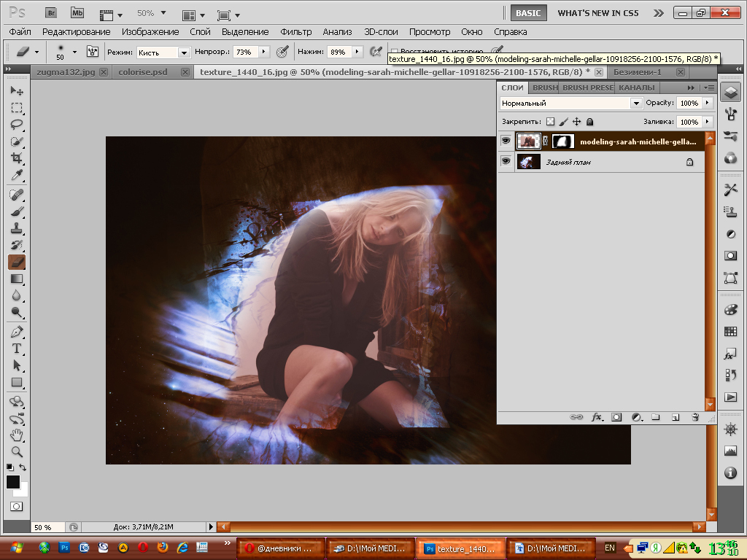
Task: Launch Adobe Bridge from the top bar
Action: (51, 13)
